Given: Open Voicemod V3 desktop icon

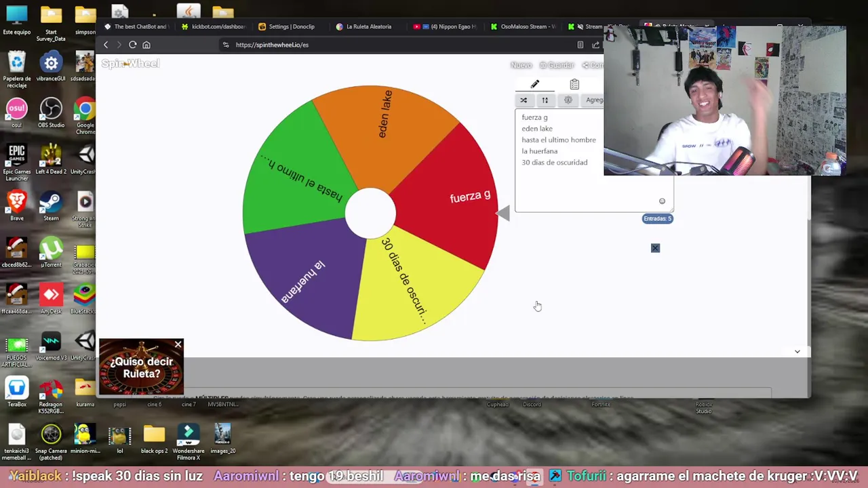Looking at the screenshot, I should 51,346.
